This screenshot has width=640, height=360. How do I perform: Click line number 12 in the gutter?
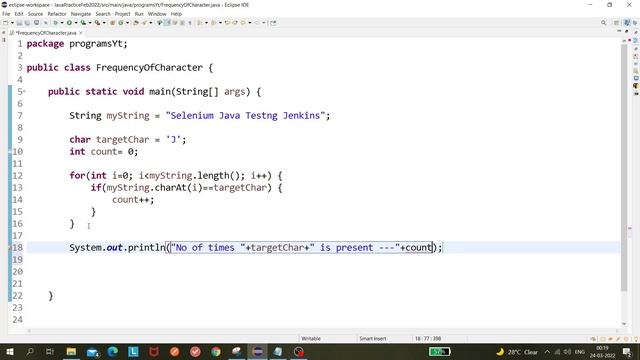(x=17, y=176)
